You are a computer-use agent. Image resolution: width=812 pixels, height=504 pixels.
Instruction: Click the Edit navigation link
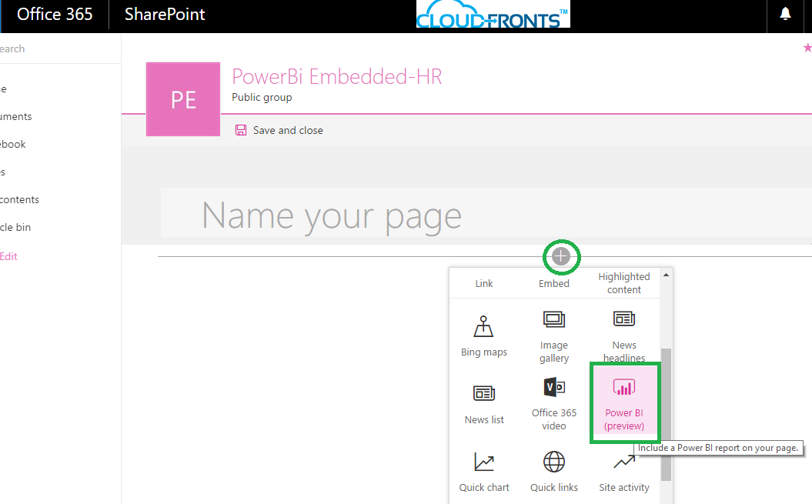tap(8, 256)
